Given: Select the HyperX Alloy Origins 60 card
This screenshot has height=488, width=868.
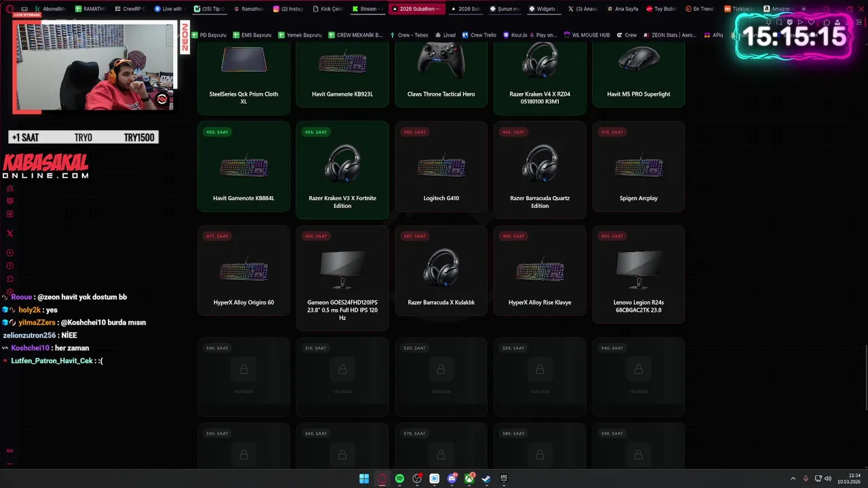Looking at the screenshot, I should click(x=243, y=271).
